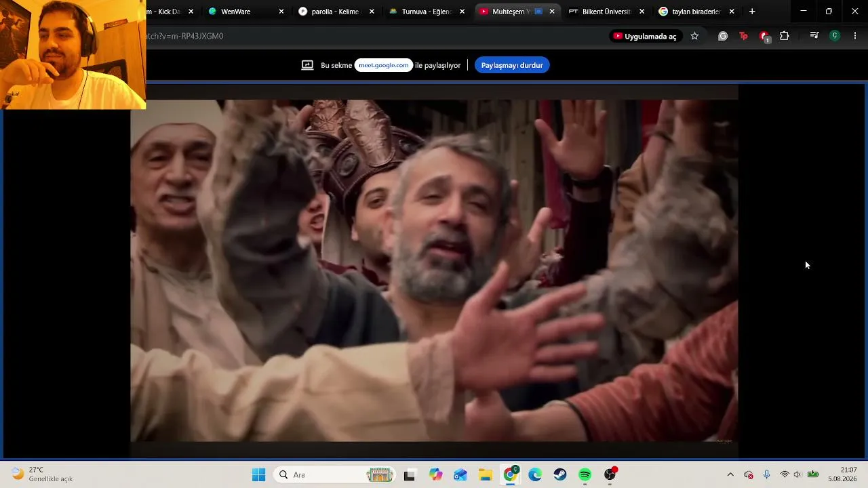Bookmark this page with the star icon
The image size is (868, 488).
pos(694,36)
